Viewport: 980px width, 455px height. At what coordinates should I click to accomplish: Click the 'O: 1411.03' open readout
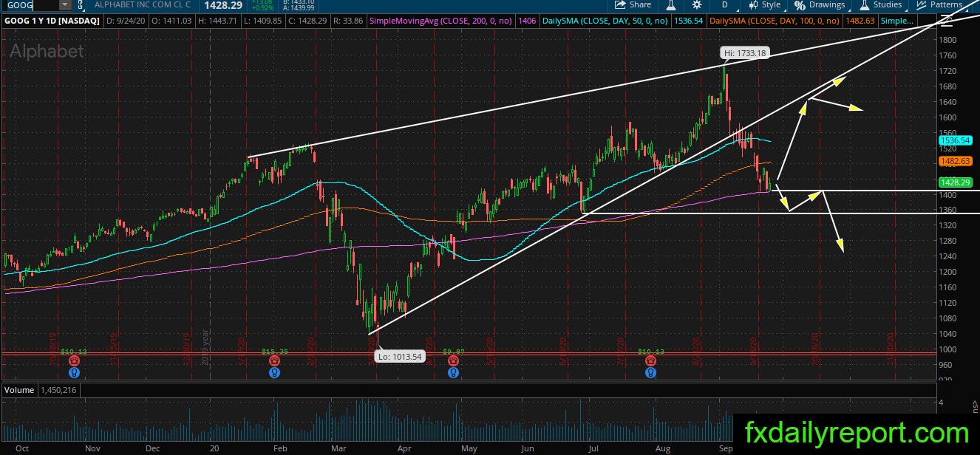(171, 21)
